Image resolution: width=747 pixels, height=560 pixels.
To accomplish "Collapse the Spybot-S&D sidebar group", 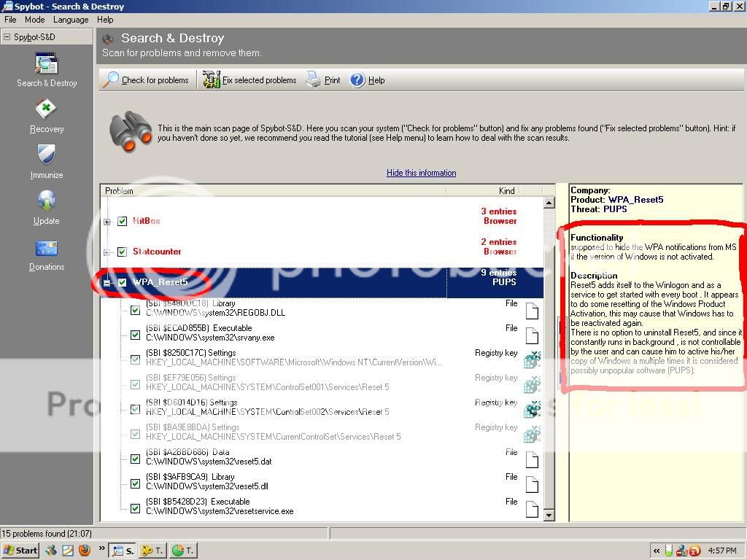I will (7, 36).
